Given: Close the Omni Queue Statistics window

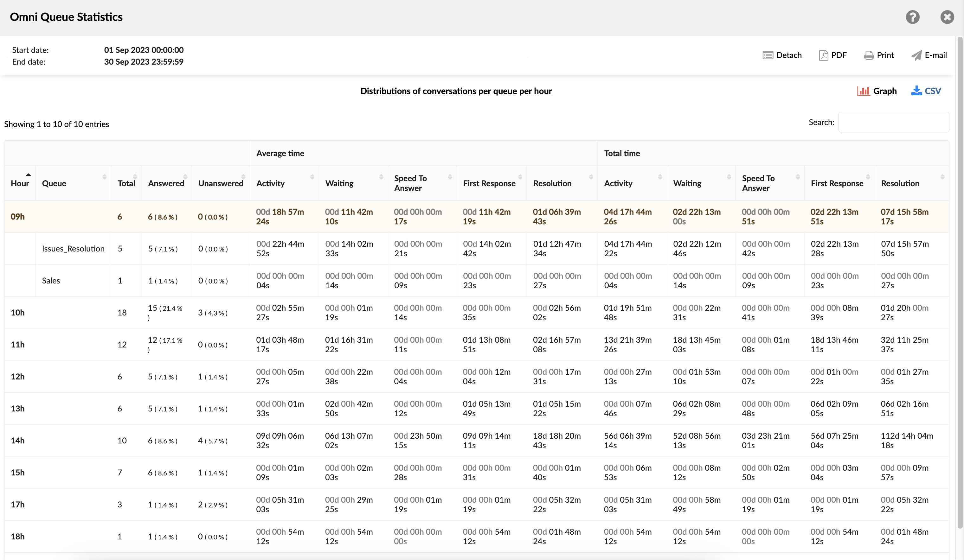Looking at the screenshot, I should click(x=947, y=17).
